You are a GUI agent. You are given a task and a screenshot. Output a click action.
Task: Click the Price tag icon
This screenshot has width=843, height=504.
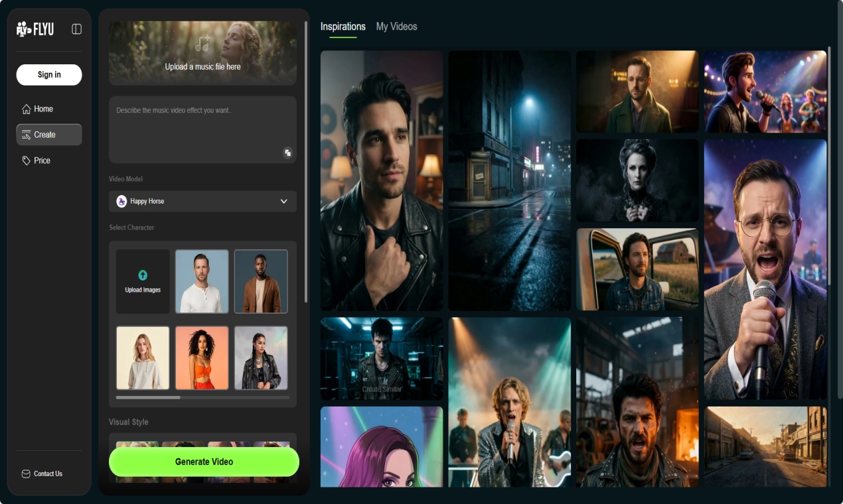point(27,160)
